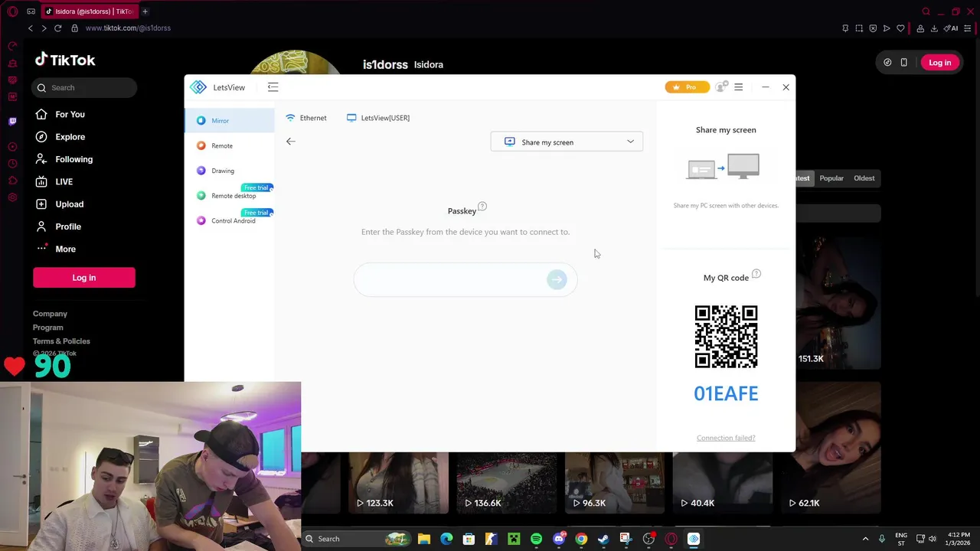Click the LetsView[USER] device name
The height and width of the screenshot is (551, 980).
click(x=378, y=118)
